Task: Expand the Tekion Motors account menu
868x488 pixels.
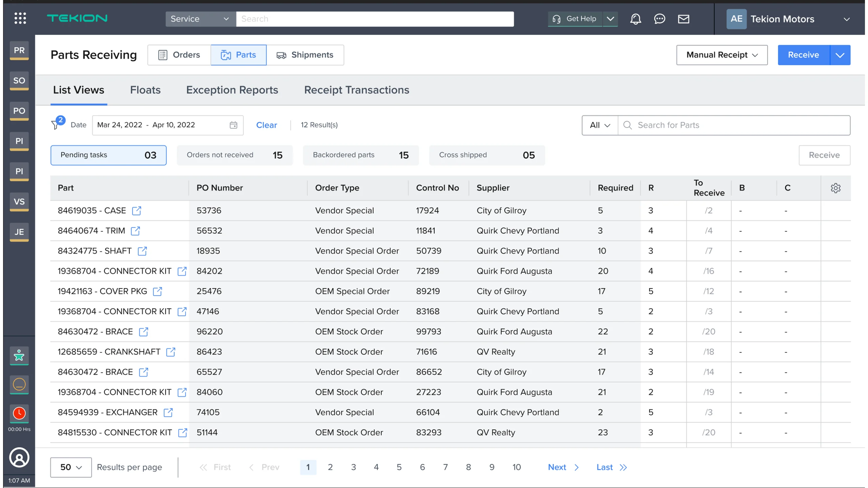Action: 847,19
